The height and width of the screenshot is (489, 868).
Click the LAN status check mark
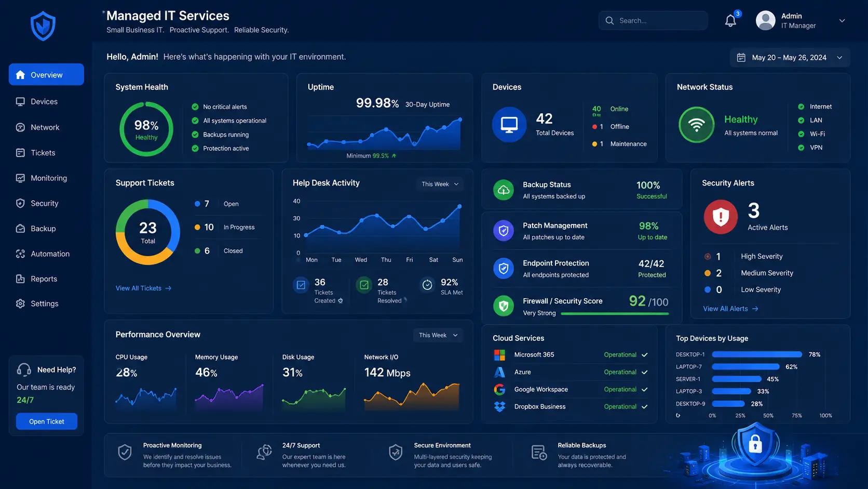point(801,120)
